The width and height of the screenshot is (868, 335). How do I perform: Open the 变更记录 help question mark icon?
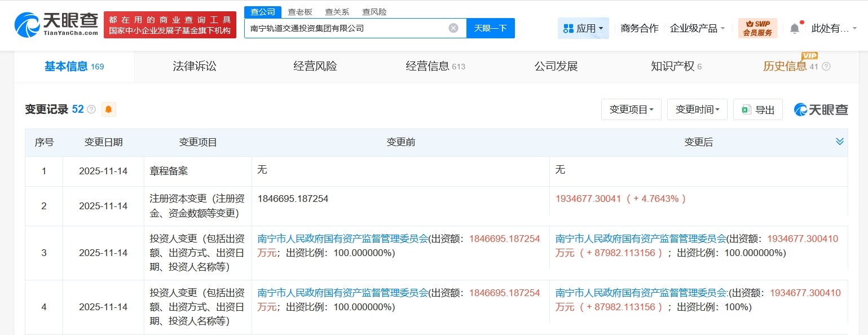91,109
